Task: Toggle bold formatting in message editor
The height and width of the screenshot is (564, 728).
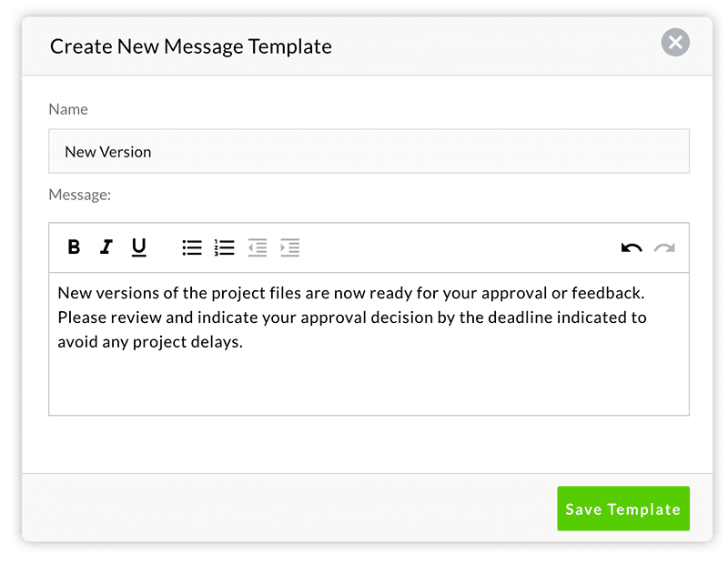Action: 74,247
